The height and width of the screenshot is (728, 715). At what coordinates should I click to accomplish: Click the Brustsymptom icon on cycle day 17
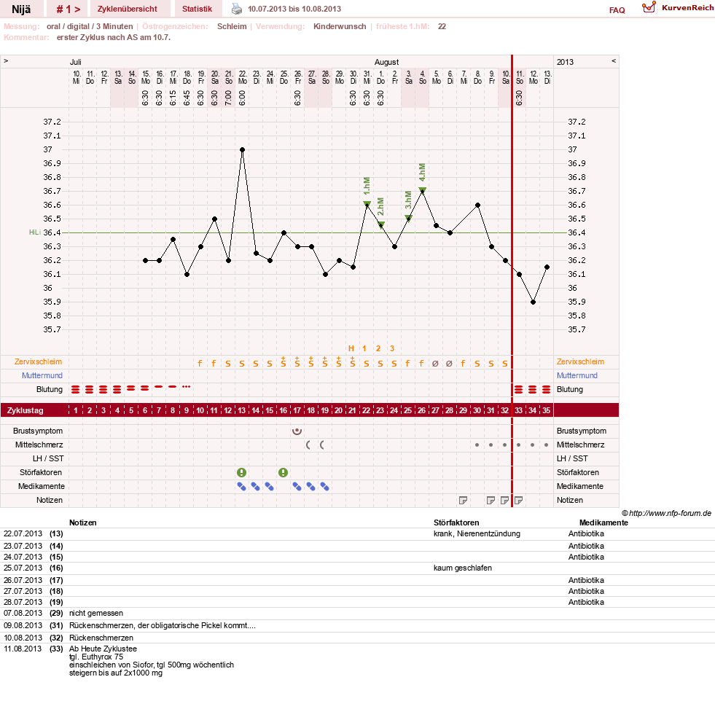[297, 431]
